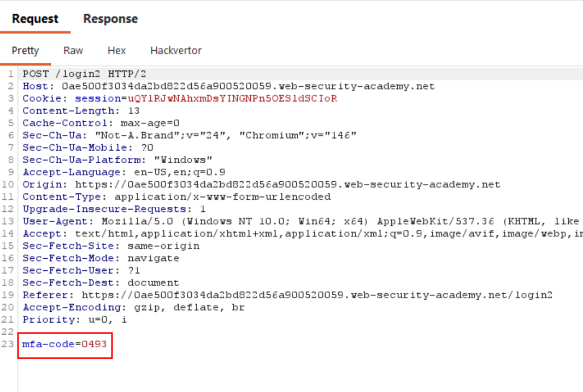
Task: Open the Hex view tab
Action: (x=117, y=51)
